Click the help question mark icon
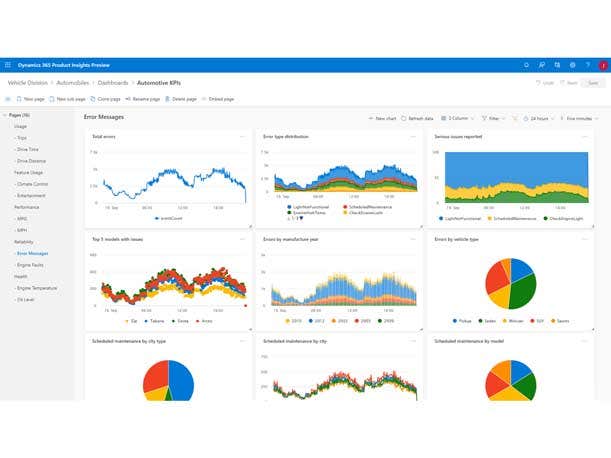611x458 pixels. pyautogui.click(x=587, y=65)
